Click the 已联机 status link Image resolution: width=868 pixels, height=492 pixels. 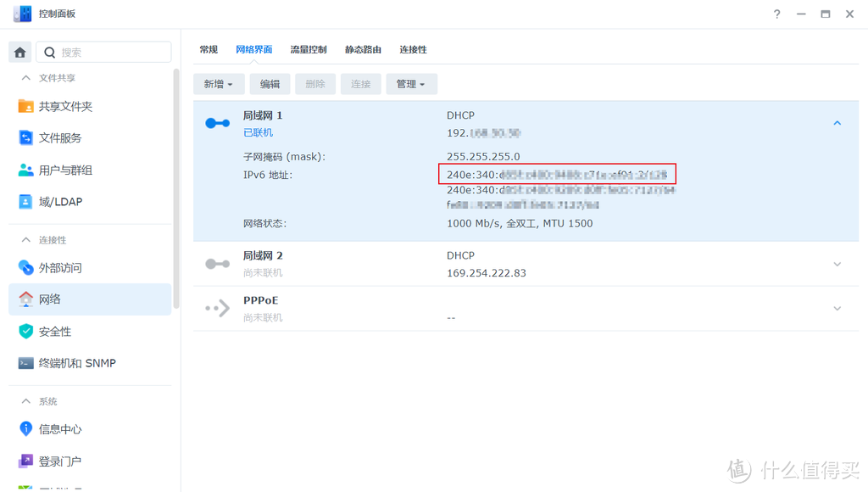[x=258, y=133]
